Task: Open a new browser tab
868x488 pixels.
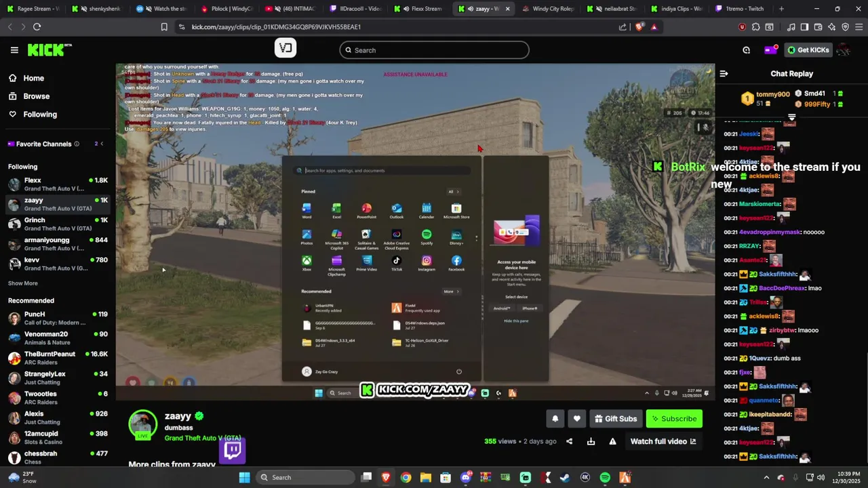Action: (781, 9)
